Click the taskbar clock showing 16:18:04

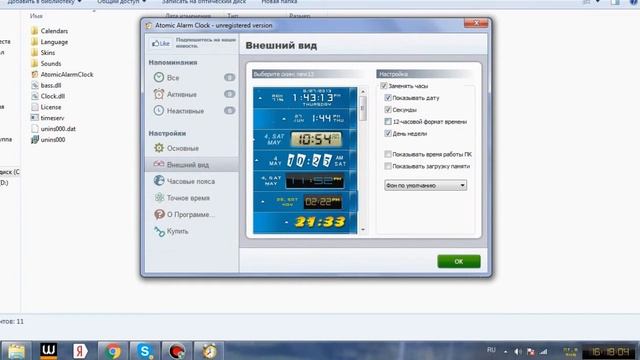[610, 351]
